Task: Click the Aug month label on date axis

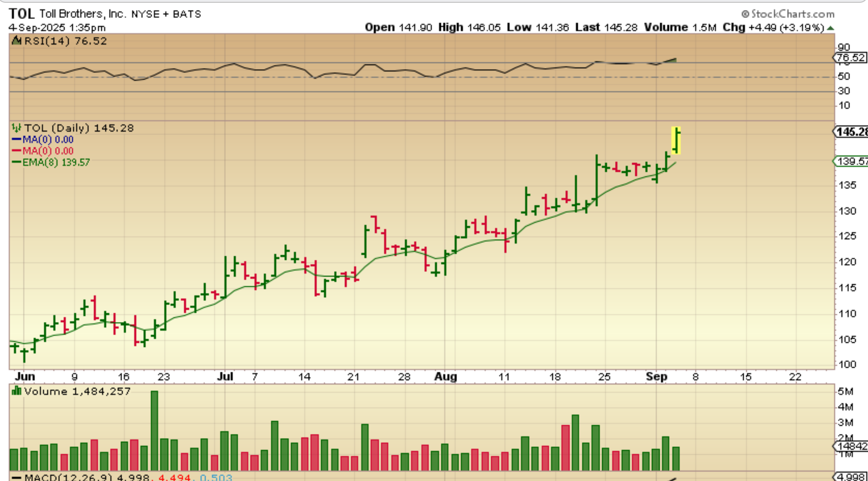Action: [x=446, y=377]
